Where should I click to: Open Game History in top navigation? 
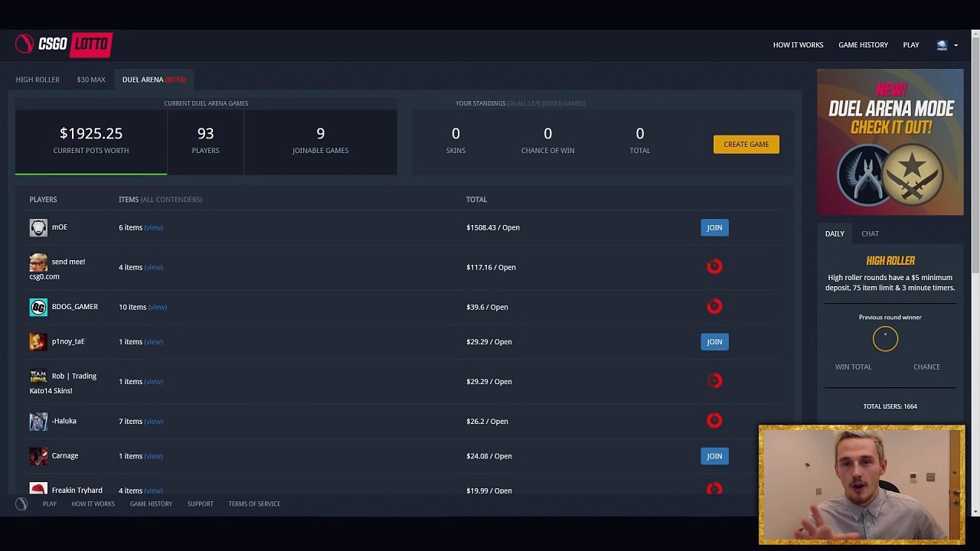click(x=863, y=45)
